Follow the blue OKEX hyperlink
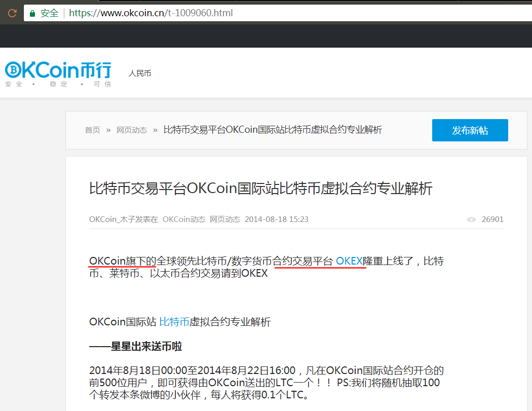Screen dimensions: 532x411 350,261
